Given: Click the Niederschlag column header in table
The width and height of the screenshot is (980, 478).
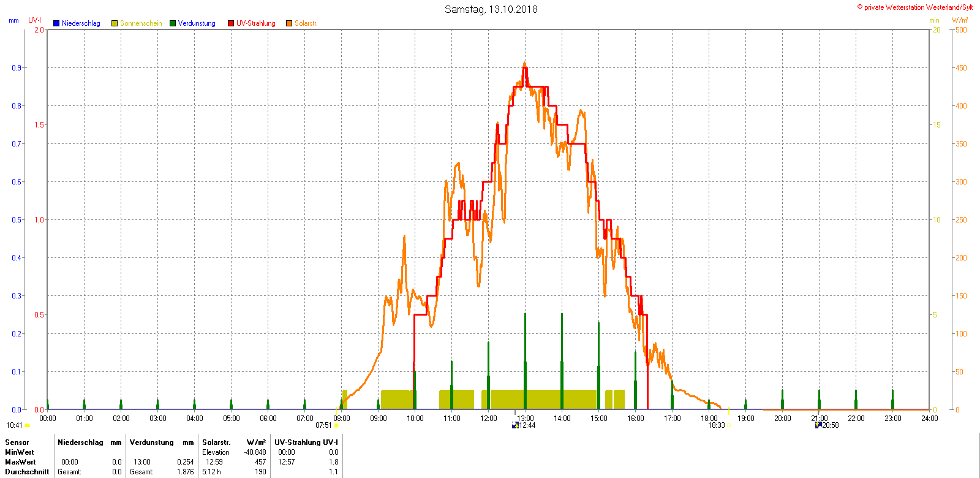Looking at the screenshot, I should click(x=80, y=442).
